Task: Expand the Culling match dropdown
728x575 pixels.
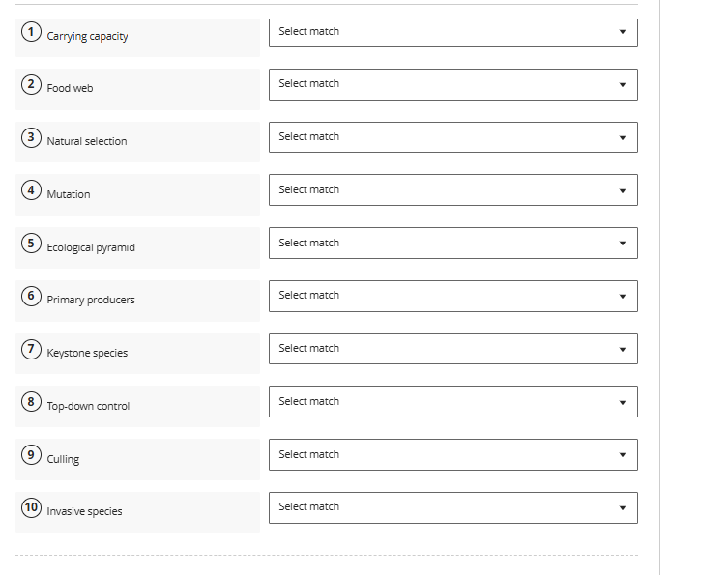Action: pos(452,455)
